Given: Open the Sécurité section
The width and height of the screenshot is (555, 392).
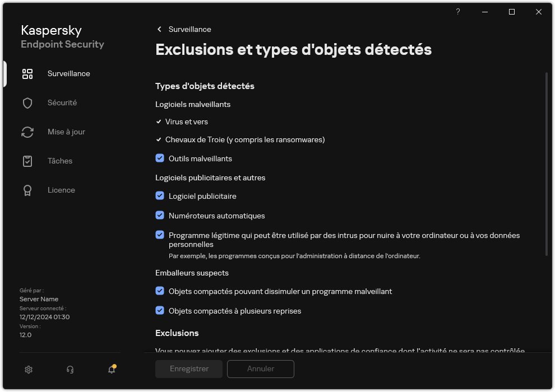Looking at the screenshot, I should pos(62,102).
